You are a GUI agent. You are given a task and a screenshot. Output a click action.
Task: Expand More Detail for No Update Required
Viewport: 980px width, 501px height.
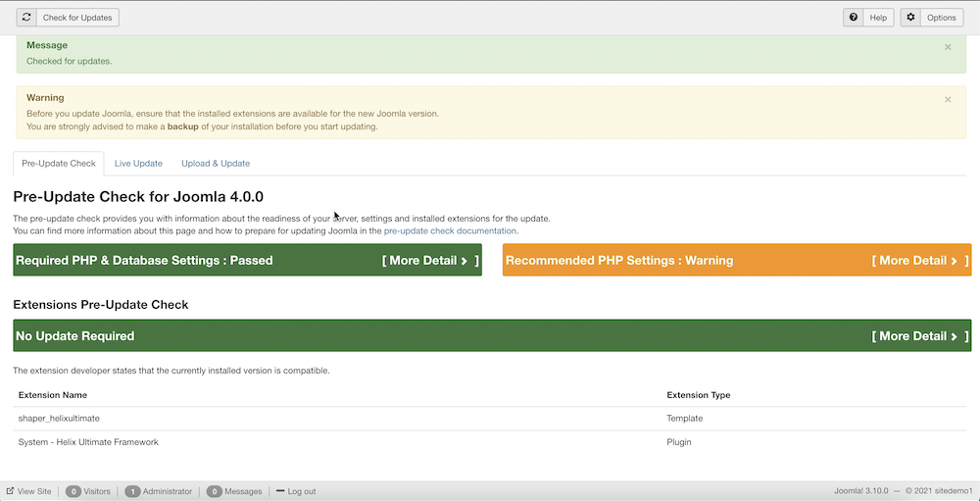click(x=920, y=336)
